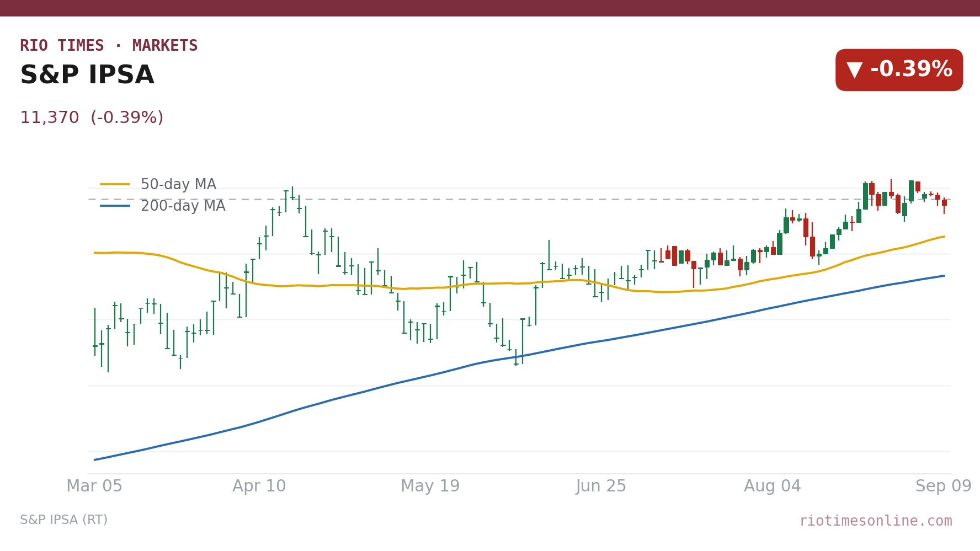This screenshot has height=551, width=980.
Task: Click the RIO TIMES · MARKETS header text
Action: [109, 46]
